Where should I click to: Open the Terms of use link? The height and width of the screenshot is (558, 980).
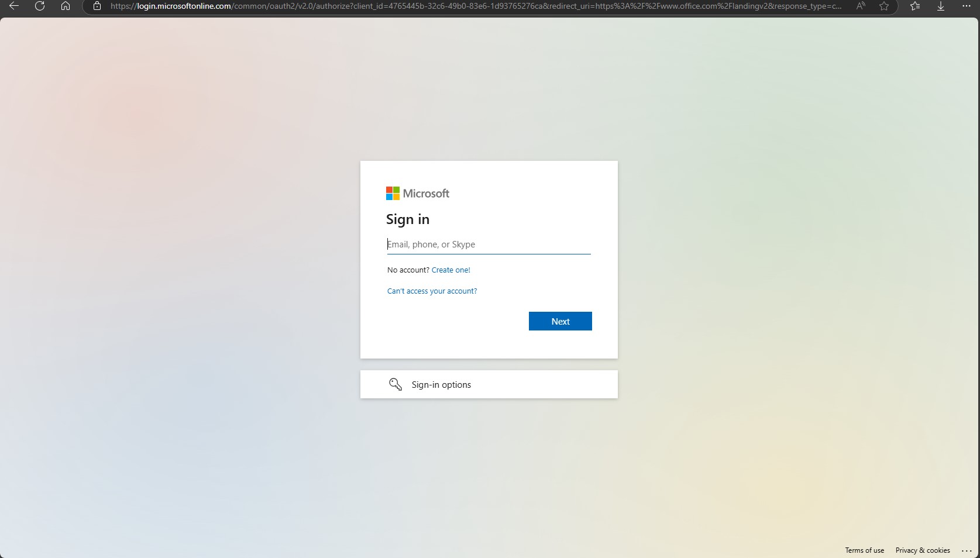tap(864, 550)
